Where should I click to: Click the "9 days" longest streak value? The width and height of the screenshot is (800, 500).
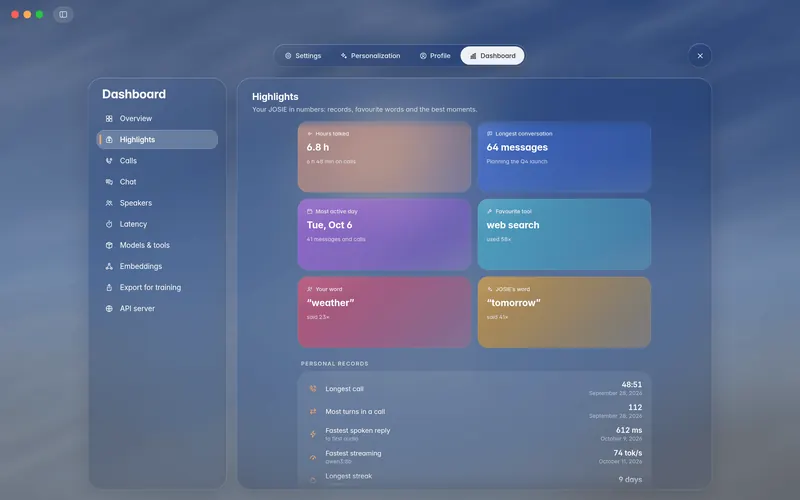630,480
